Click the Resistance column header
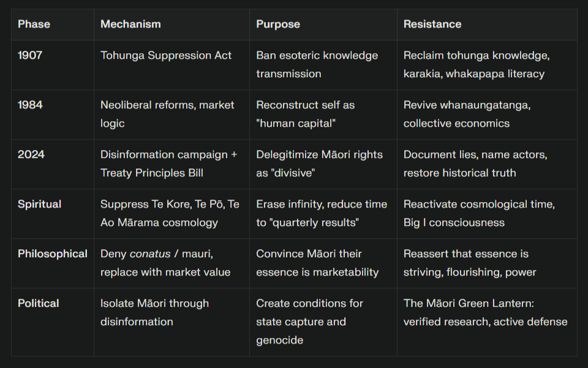 [x=432, y=24]
